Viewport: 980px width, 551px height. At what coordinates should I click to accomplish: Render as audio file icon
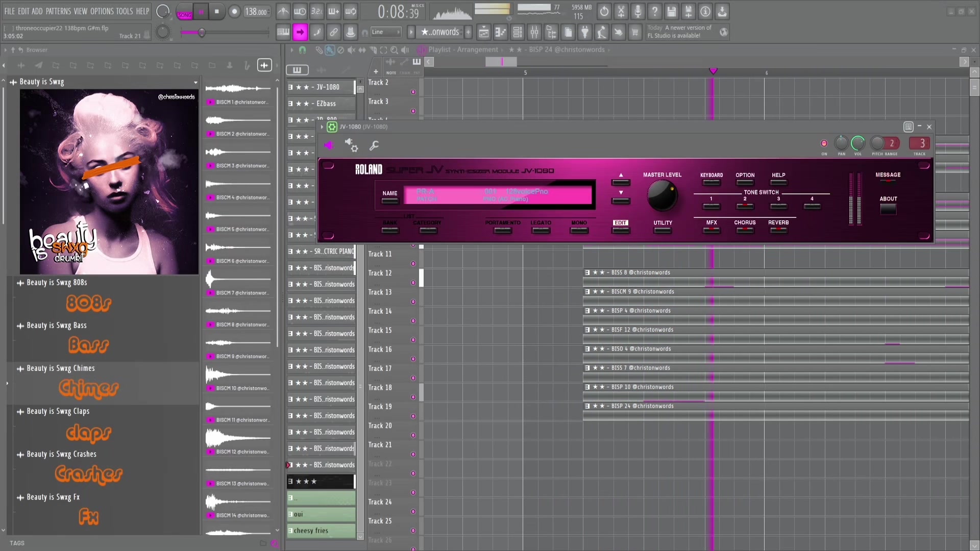click(689, 11)
